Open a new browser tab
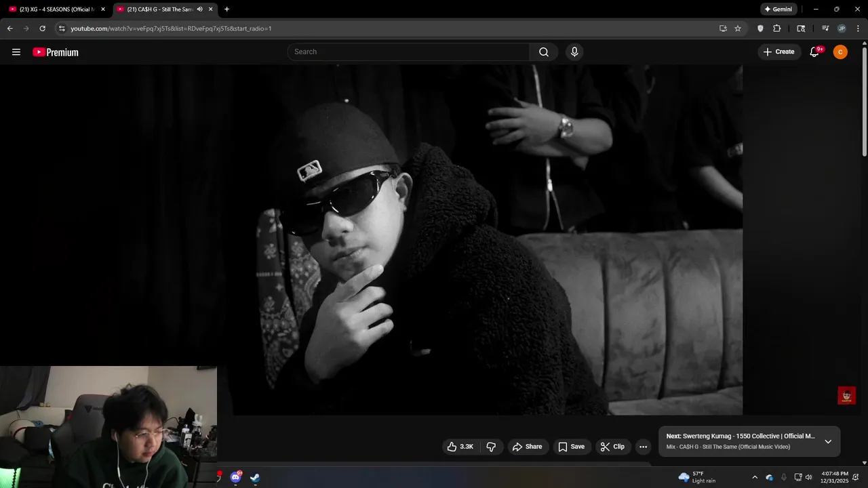The image size is (868, 488). [226, 9]
